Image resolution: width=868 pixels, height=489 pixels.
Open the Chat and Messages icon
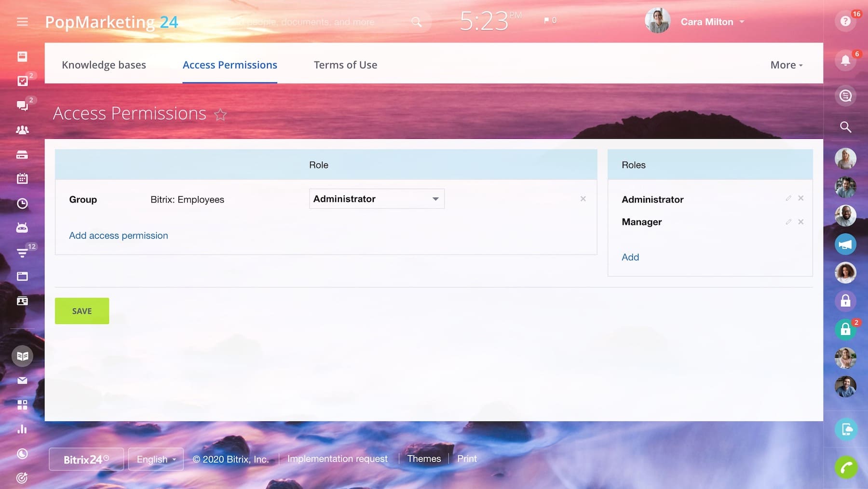(22, 106)
